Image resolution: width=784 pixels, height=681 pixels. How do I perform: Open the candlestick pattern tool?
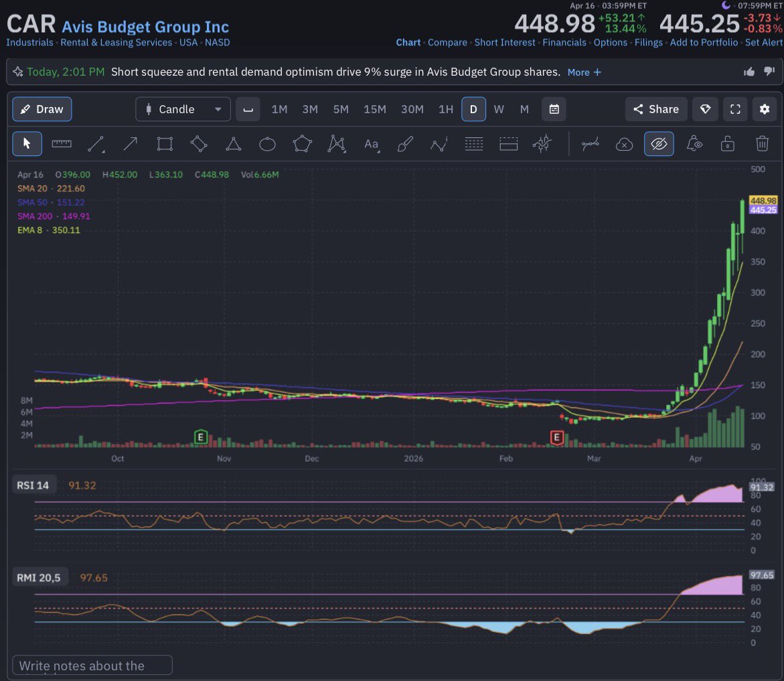coord(542,144)
